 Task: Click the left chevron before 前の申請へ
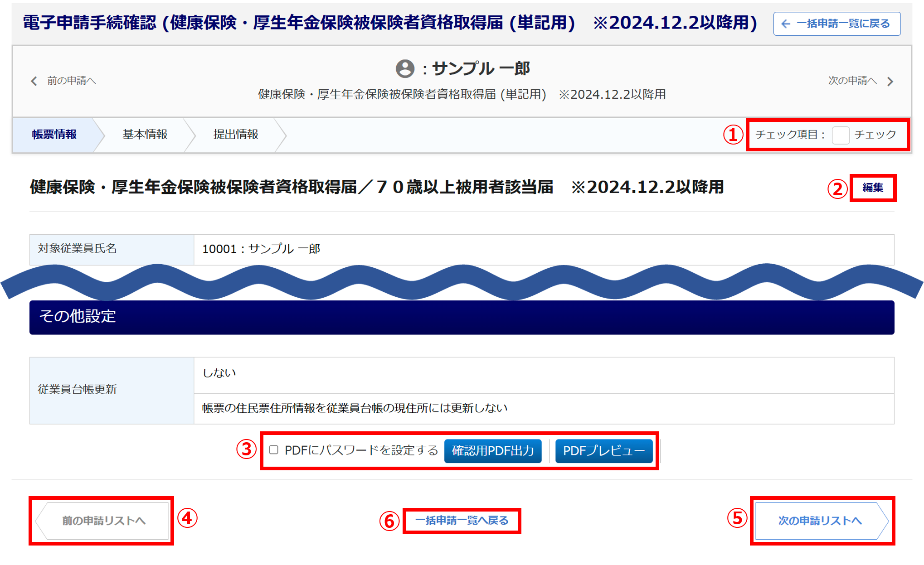tap(34, 81)
